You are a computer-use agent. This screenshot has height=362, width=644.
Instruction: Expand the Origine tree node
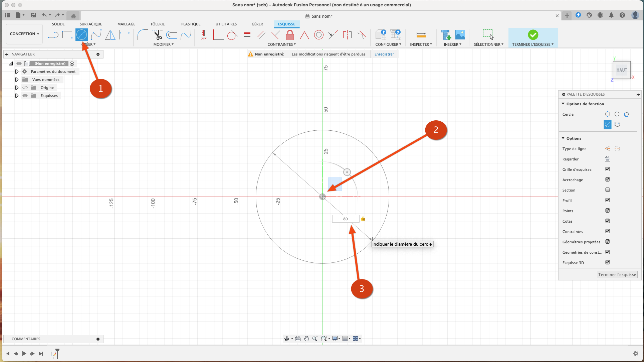click(x=17, y=88)
